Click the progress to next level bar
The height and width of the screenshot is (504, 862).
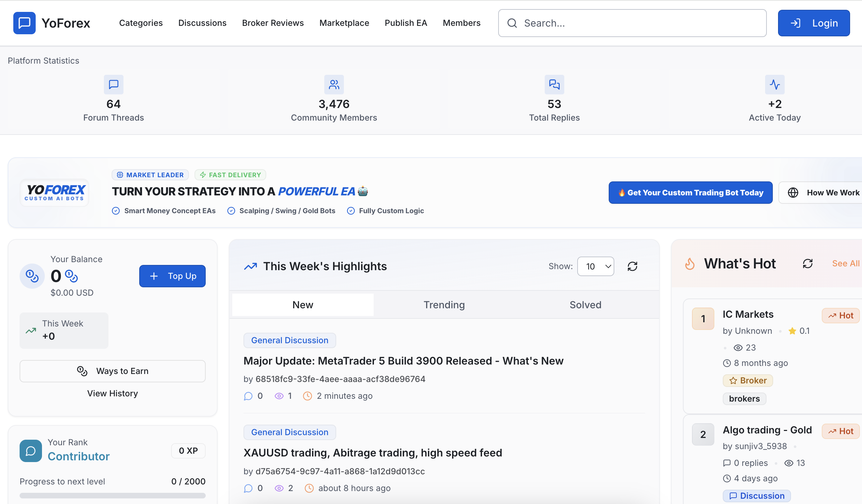(113, 496)
